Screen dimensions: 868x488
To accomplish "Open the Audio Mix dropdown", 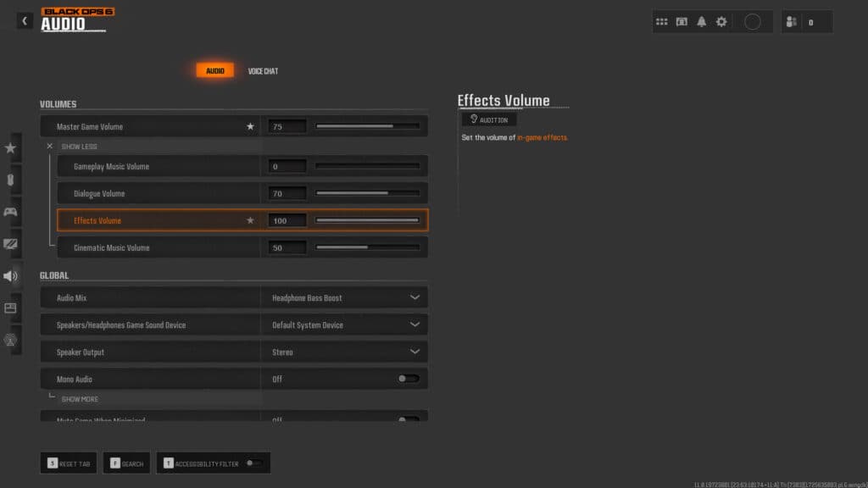I will pyautogui.click(x=344, y=297).
